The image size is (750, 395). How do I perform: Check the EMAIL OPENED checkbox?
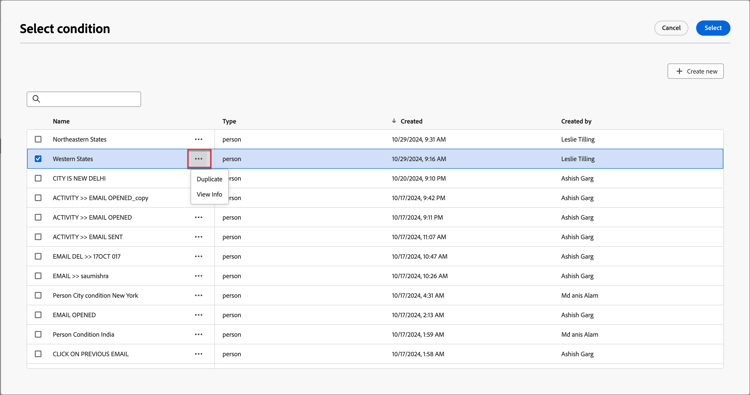pos(38,315)
